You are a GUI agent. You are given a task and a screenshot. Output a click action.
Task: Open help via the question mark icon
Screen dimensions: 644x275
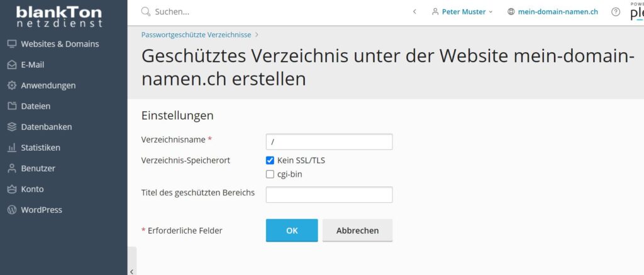pyautogui.click(x=616, y=12)
